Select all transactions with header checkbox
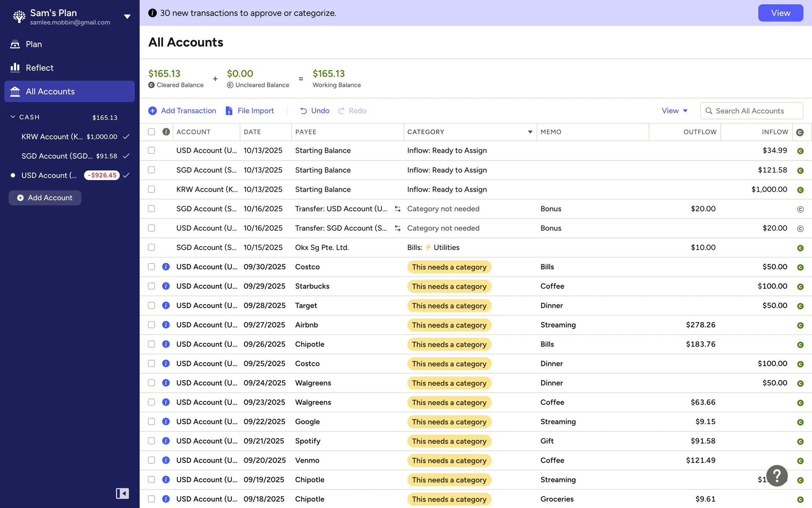 [151, 132]
